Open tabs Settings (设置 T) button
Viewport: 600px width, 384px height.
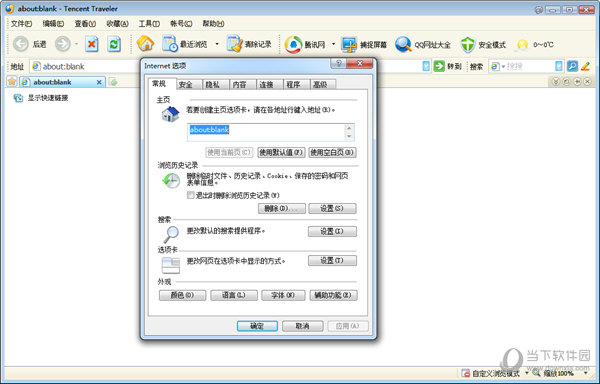tap(332, 260)
